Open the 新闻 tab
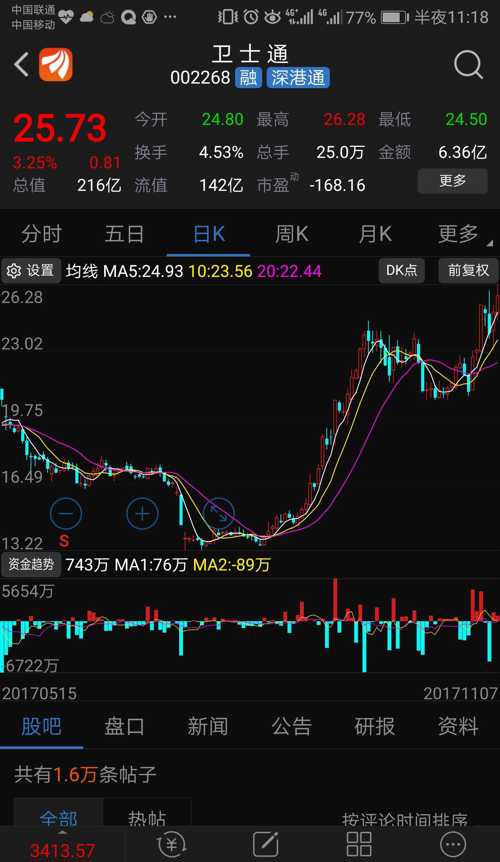The image size is (500, 862). (x=208, y=726)
